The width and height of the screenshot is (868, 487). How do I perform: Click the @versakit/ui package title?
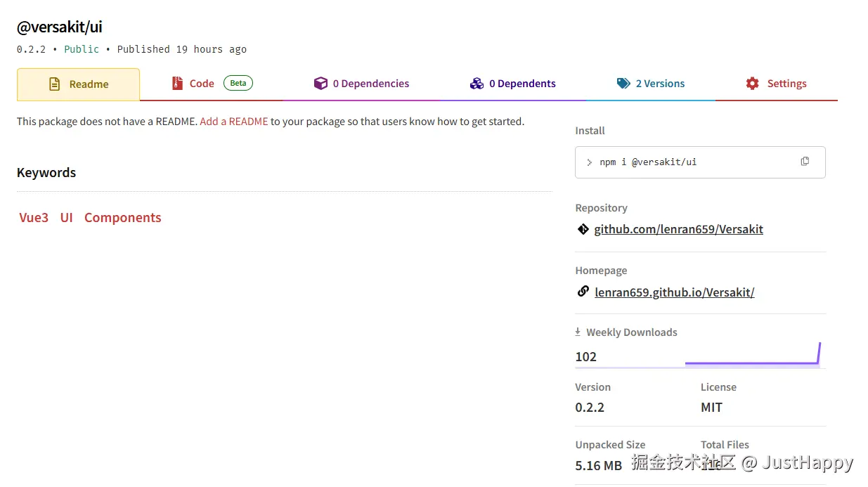click(x=60, y=27)
